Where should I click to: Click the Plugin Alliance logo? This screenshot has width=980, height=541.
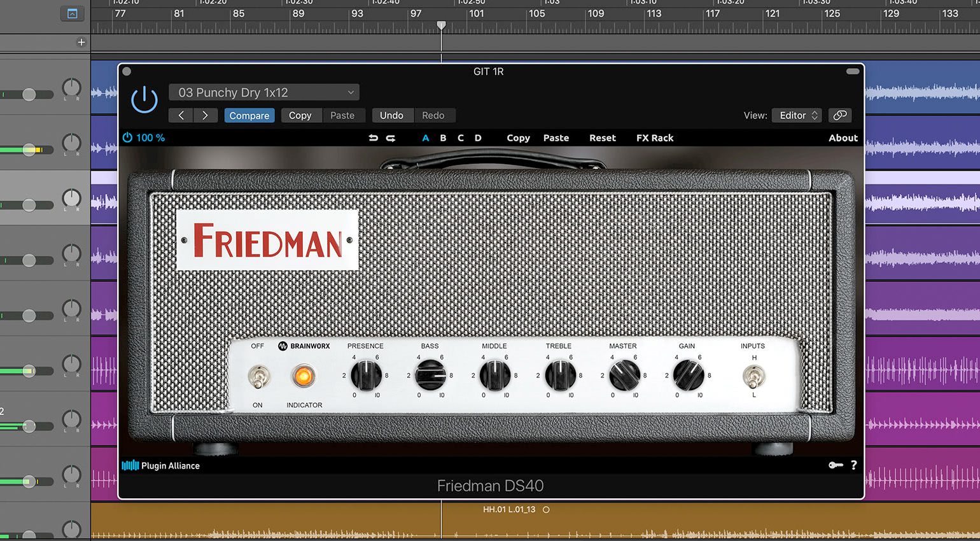(x=160, y=465)
